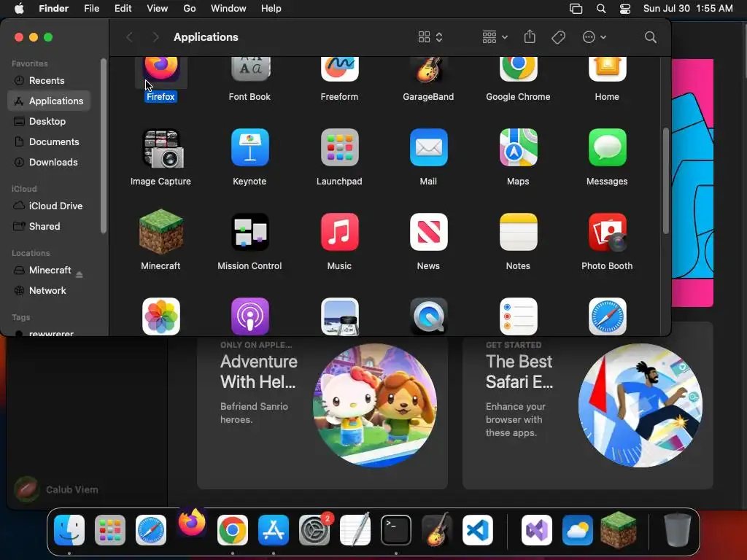The width and height of the screenshot is (747, 560).
Task: Select the Messages app icon
Action: (607, 147)
